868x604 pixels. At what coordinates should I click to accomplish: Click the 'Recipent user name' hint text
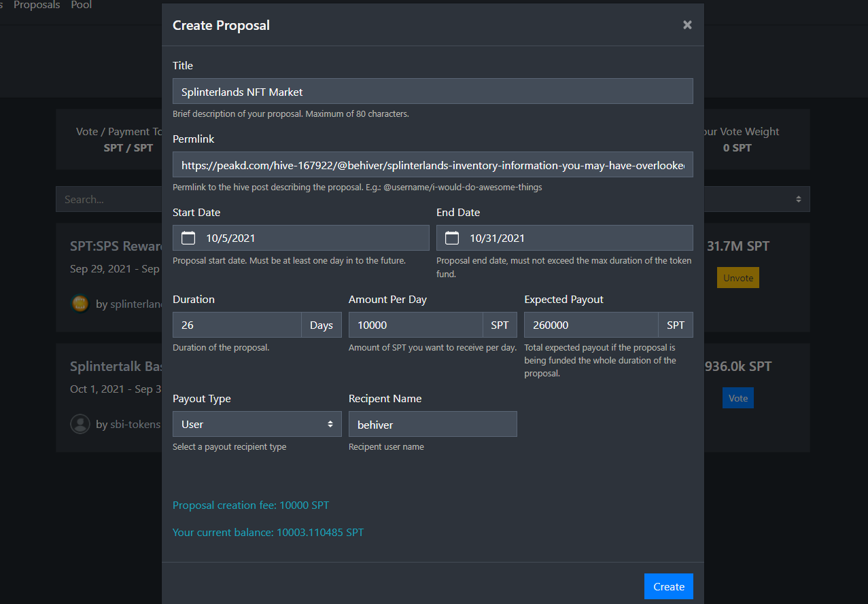tap(386, 447)
